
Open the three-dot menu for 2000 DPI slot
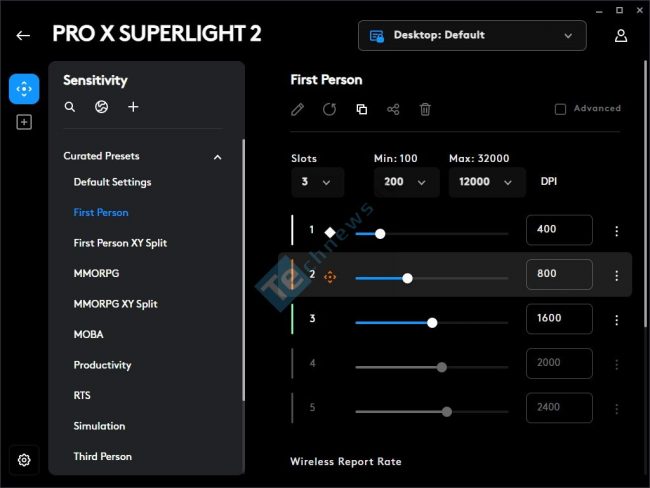click(x=616, y=364)
